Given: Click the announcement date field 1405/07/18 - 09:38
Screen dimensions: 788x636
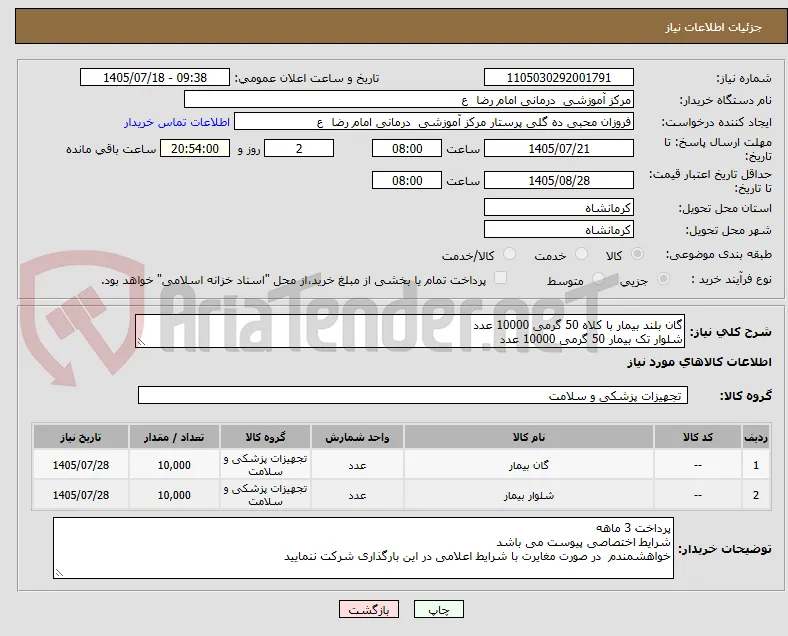Looking at the screenshot, I should 155,77.
